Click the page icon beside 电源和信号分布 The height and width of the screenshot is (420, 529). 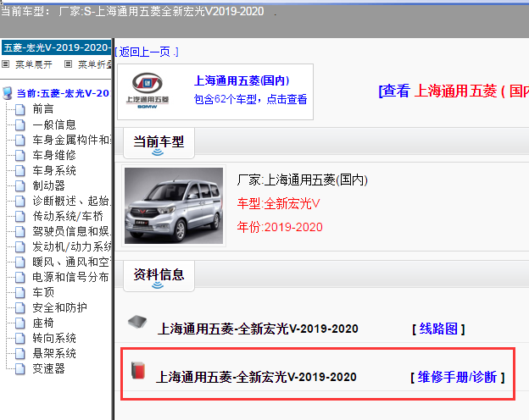coord(19,278)
